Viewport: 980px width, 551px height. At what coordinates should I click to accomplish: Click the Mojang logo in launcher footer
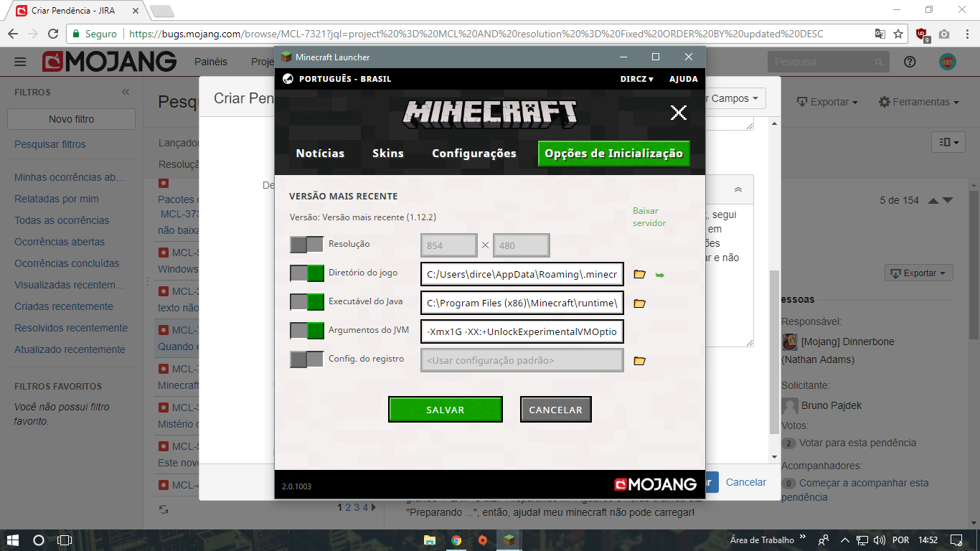(656, 484)
